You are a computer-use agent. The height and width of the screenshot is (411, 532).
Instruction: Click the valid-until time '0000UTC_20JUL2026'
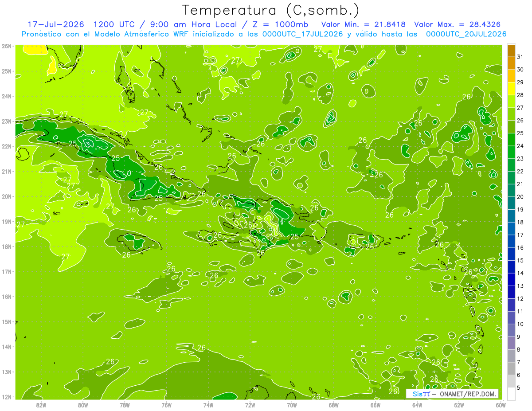pos(466,34)
